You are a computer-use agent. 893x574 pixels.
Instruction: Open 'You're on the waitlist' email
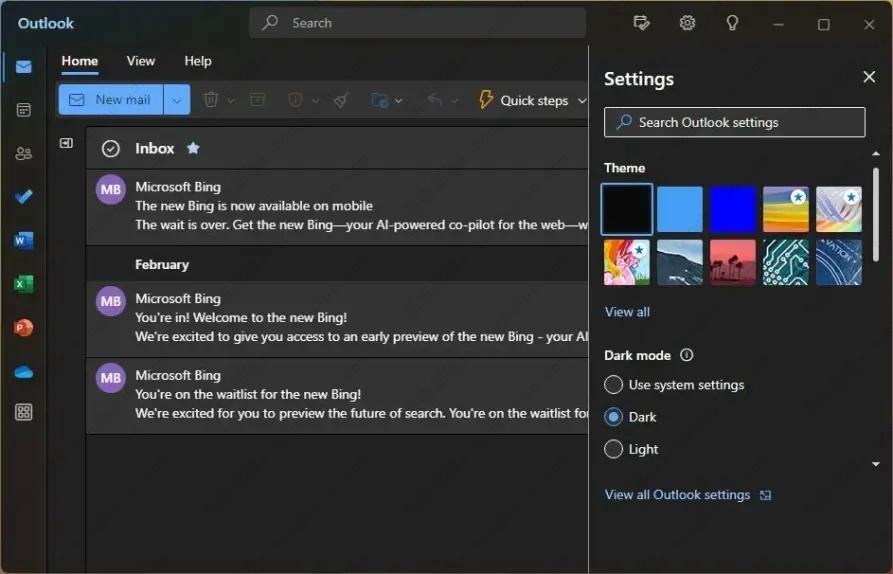[x=337, y=396]
